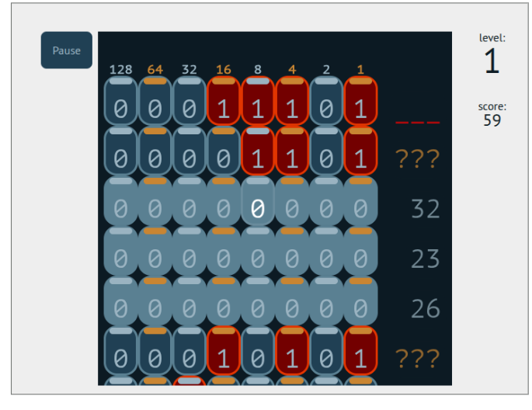Viewport: 532px width, 410px height.
Task: Click the ??? answer beside the second row
Action: point(417,159)
